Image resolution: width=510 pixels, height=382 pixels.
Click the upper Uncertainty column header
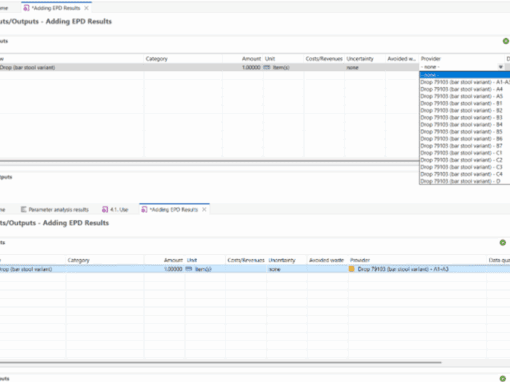[365, 59]
